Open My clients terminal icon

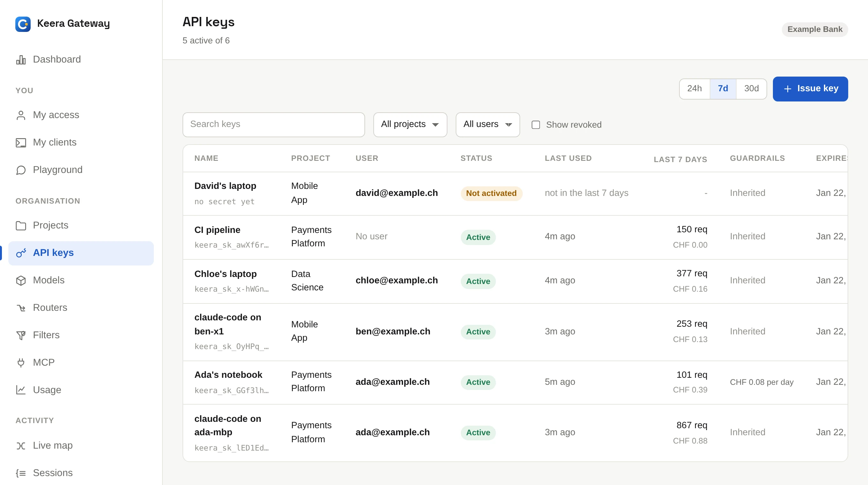[21, 143]
